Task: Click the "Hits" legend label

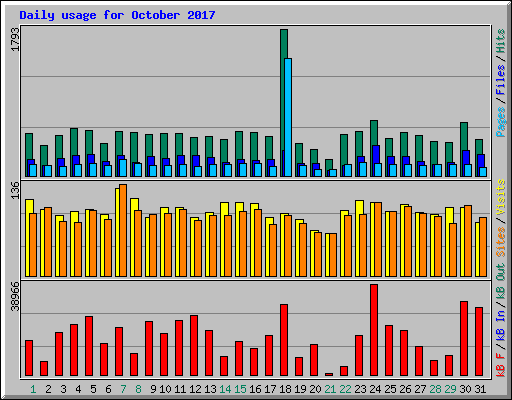Action: [500, 41]
